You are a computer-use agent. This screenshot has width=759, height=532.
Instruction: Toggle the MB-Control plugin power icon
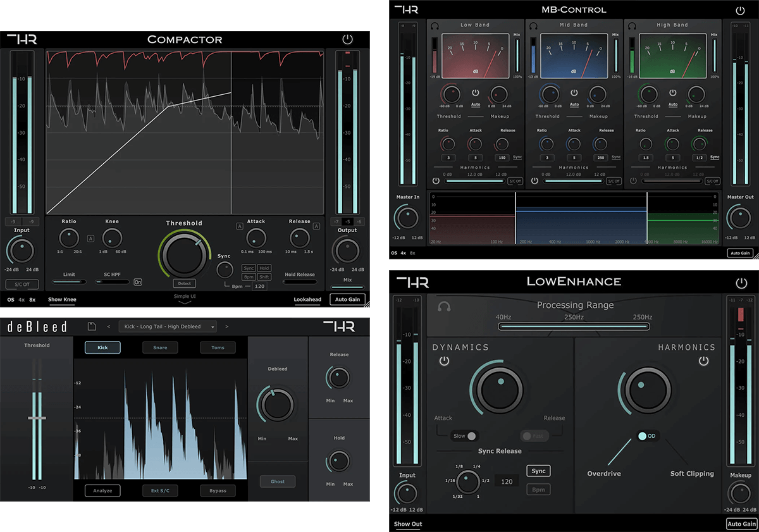(740, 10)
